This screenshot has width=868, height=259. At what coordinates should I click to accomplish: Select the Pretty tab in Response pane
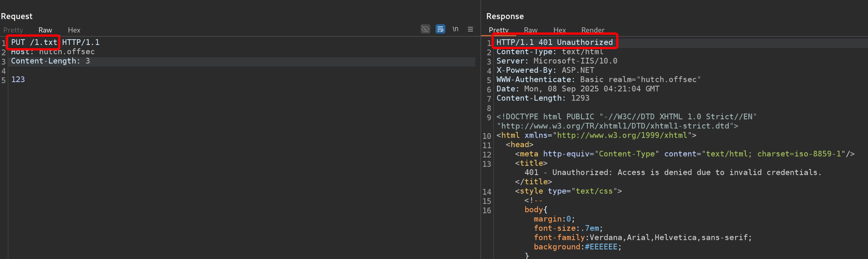point(498,30)
